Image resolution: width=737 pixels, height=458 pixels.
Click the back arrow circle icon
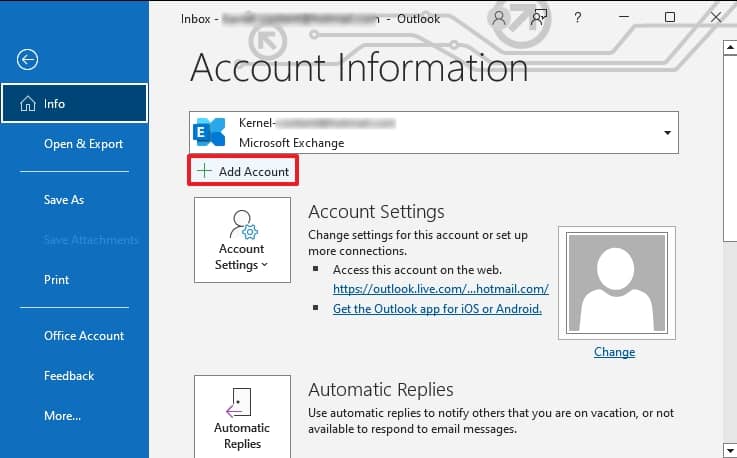(x=27, y=60)
